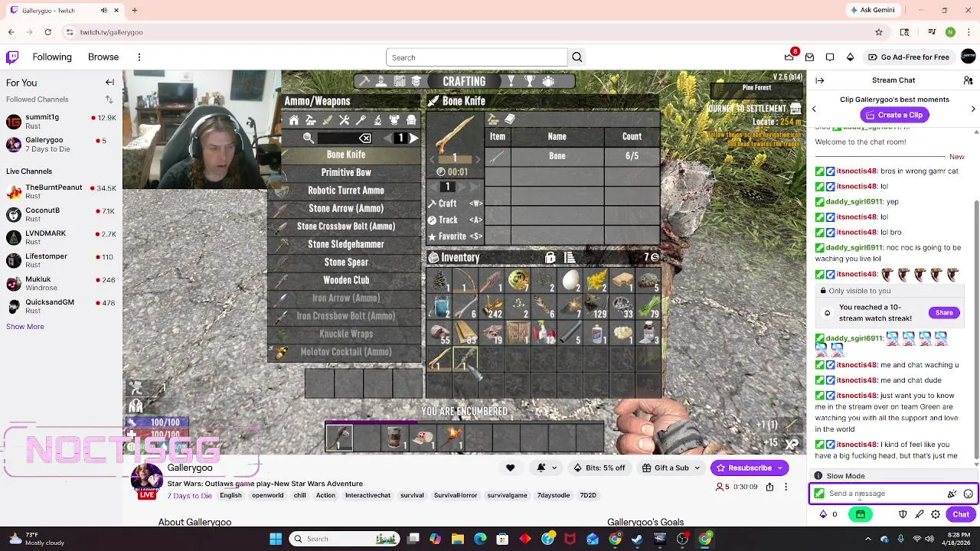Image resolution: width=980 pixels, height=551 pixels.
Task: Open a new browser tab
Action: [134, 11]
